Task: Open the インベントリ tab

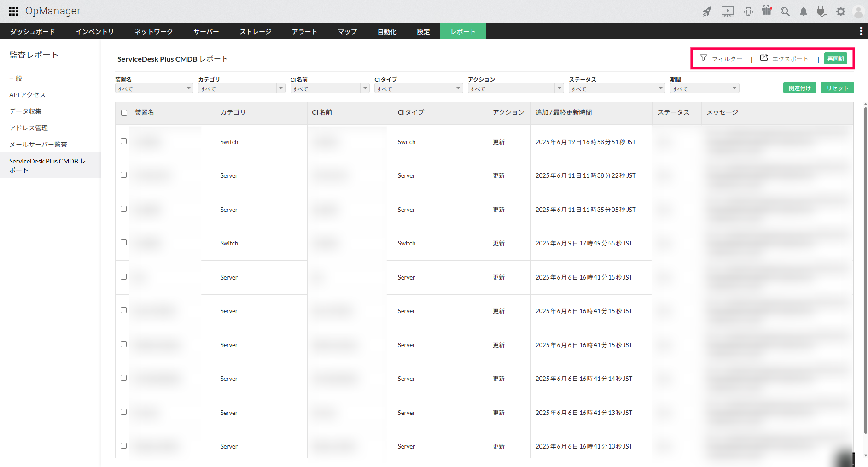Action: click(x=95, y=31)
